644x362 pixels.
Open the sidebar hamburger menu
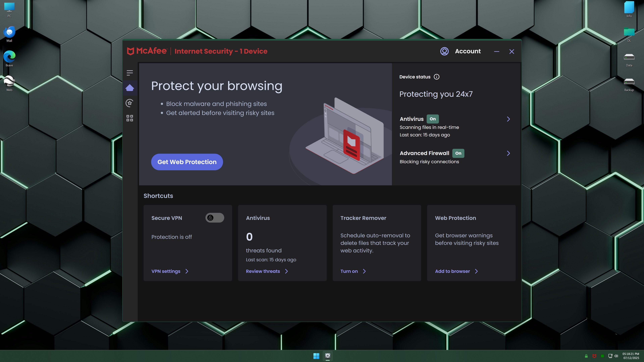pos(130,73)
